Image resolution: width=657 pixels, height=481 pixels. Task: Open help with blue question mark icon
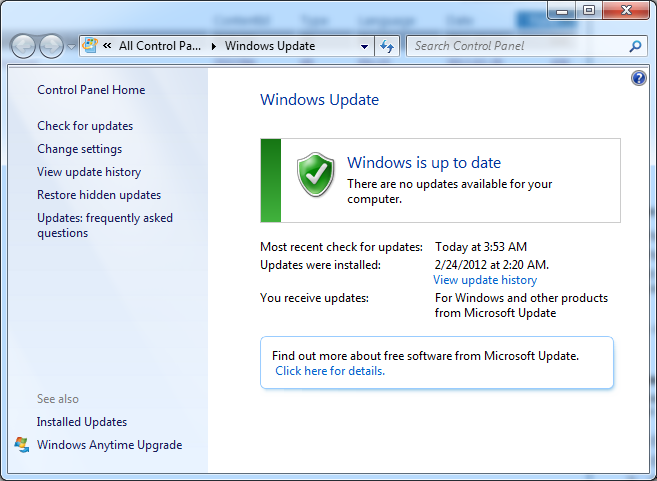640,78
